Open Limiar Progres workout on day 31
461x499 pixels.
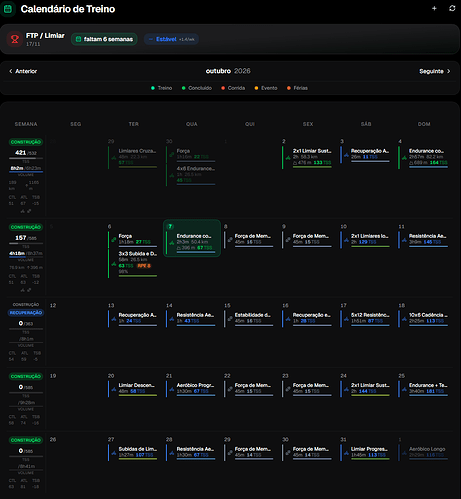pos(365,453)
